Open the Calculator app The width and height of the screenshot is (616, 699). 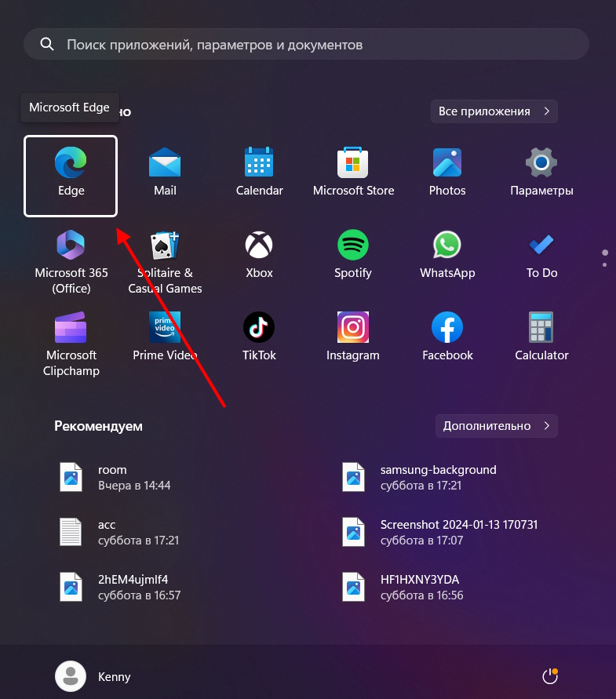(x=541, y=337)
